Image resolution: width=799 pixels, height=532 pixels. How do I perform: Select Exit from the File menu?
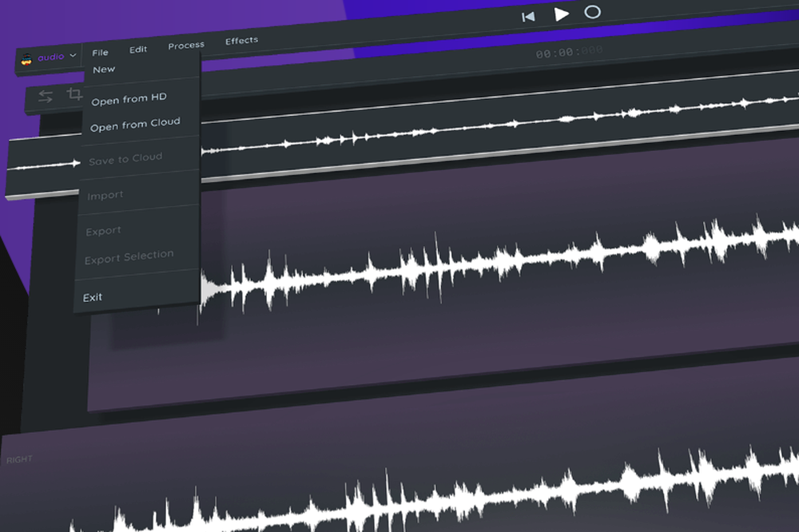tap(92, 297)
